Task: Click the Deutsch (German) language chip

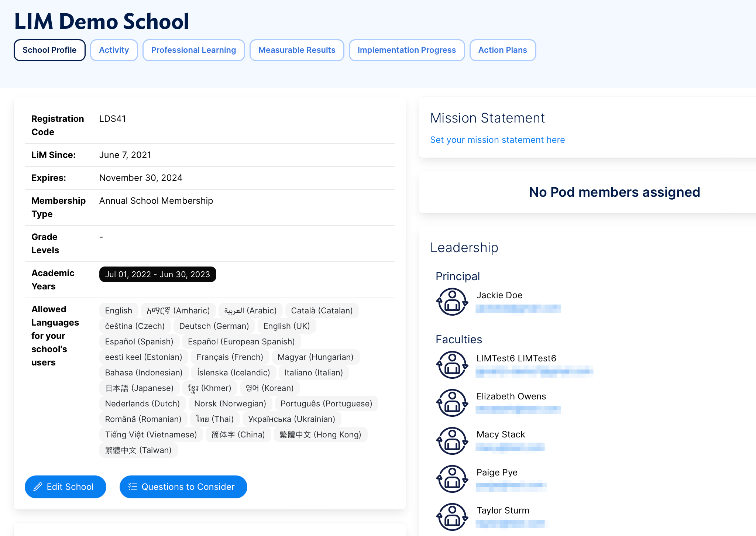Action: [213, 326]
